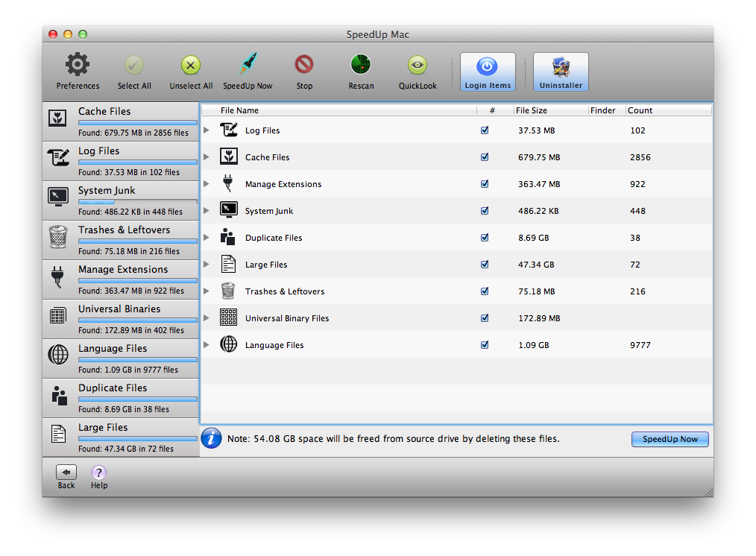Click the window resize grip corner

coord(709,493)
